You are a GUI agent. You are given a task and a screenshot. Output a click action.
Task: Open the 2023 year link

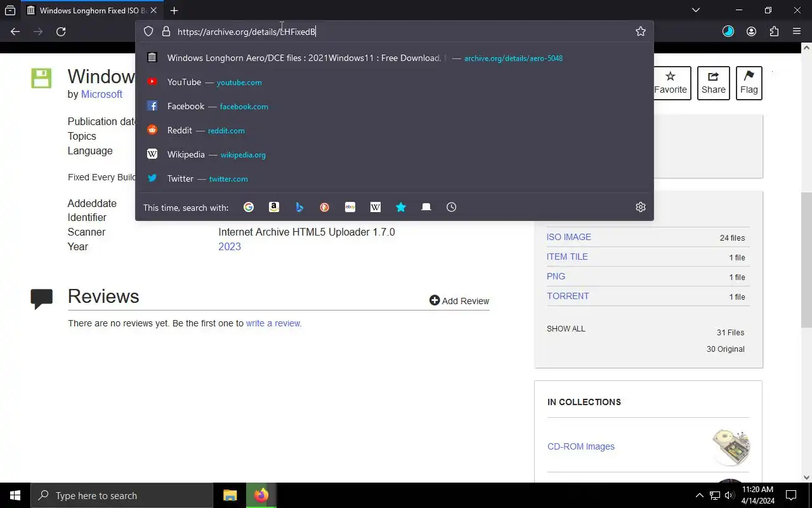pos(230,246)
